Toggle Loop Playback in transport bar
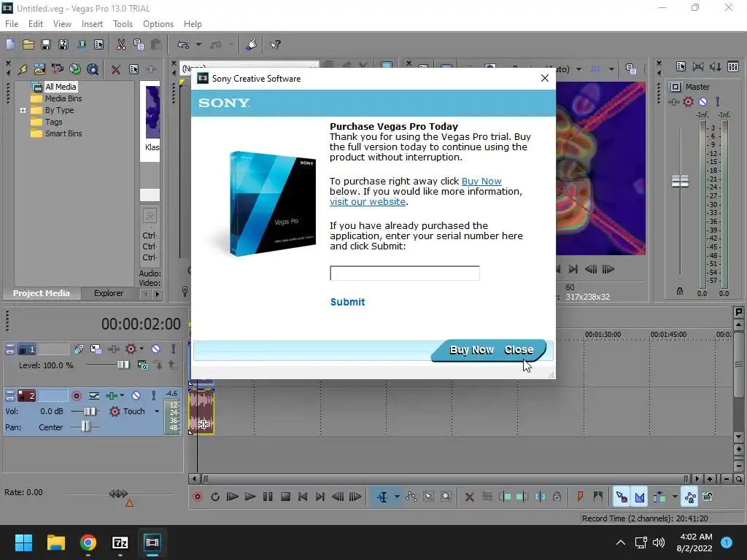The height and width of the screenshot is (560, 747). (215, 497)
